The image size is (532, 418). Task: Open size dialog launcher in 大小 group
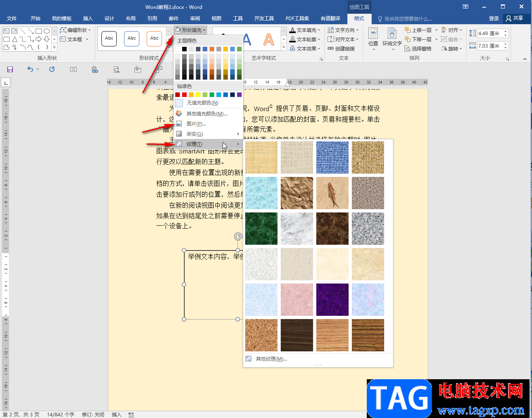pyautogui.click(x=507, y=59)
